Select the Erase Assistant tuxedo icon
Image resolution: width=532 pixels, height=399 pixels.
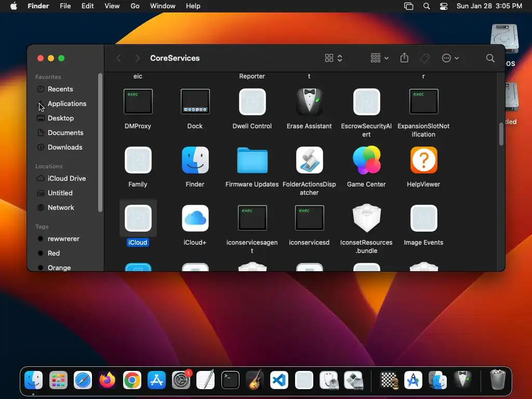click(309, 101)
